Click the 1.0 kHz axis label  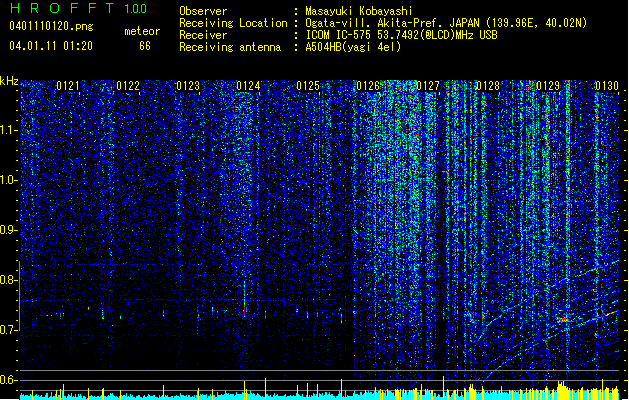pos(9,180)
